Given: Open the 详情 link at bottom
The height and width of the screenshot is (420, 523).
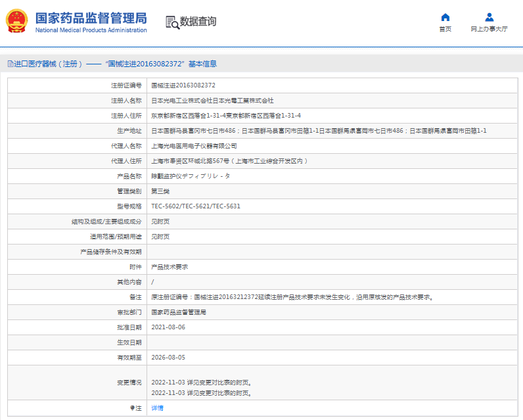Looking at the screenshot, I should tap(157, 408).
